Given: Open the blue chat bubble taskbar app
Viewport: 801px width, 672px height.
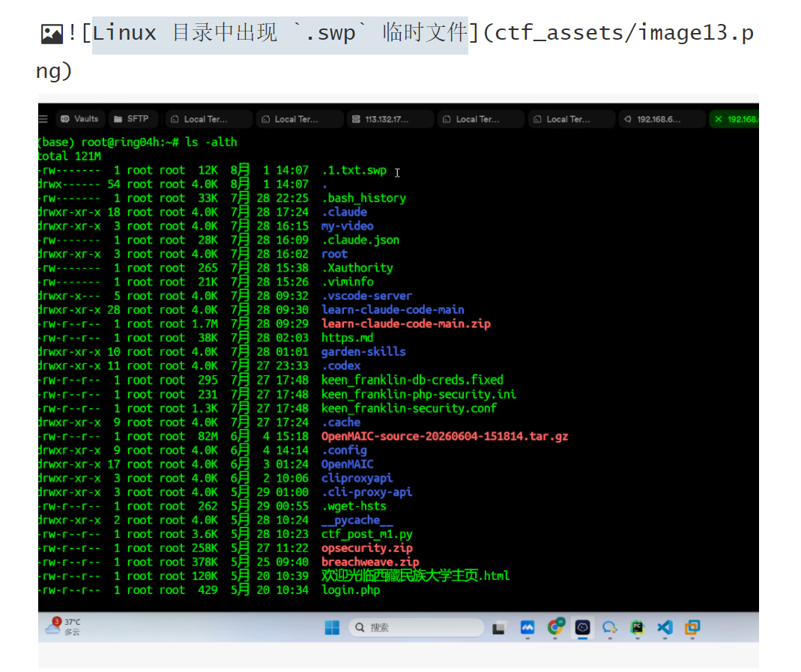Looking at the screenshot, I should (x=609, y=627).
